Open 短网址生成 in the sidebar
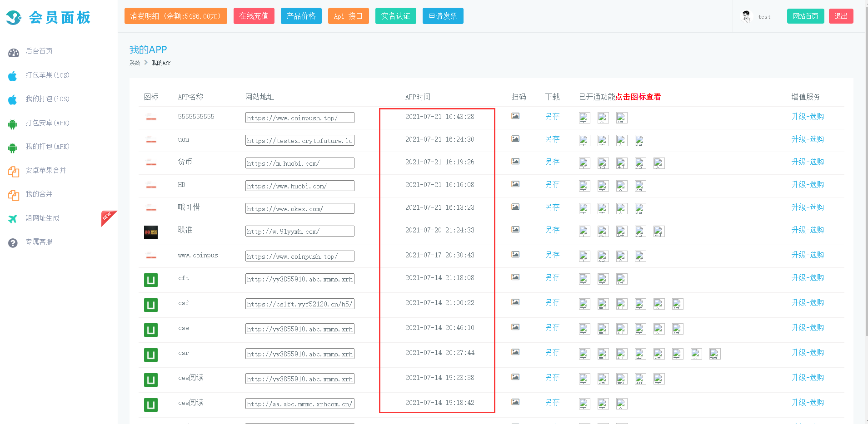The width and height of the screenshot is (868, 424). (42, 218)
